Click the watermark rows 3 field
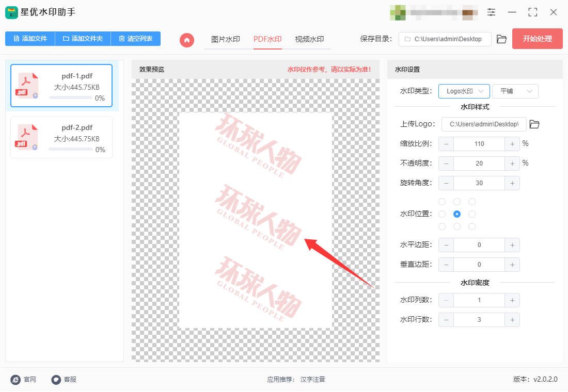Screen dimensions: 568x392 point(479,320)
